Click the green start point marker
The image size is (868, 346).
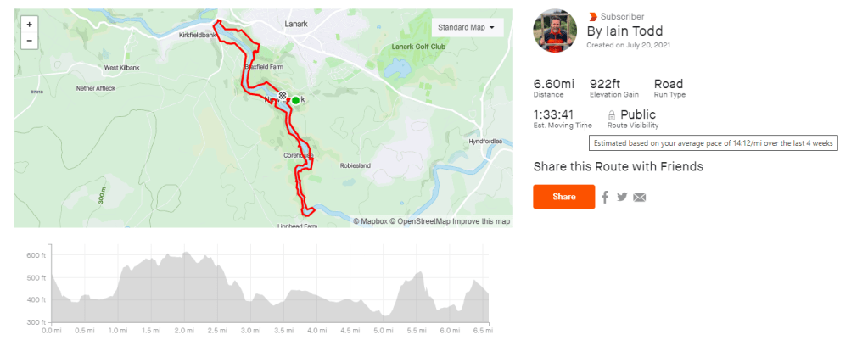coord(294,100)
